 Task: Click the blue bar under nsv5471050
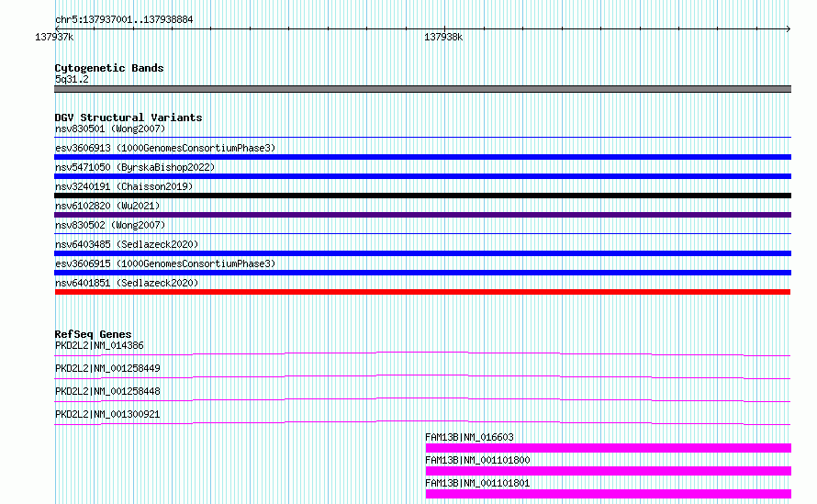[422, 176]
